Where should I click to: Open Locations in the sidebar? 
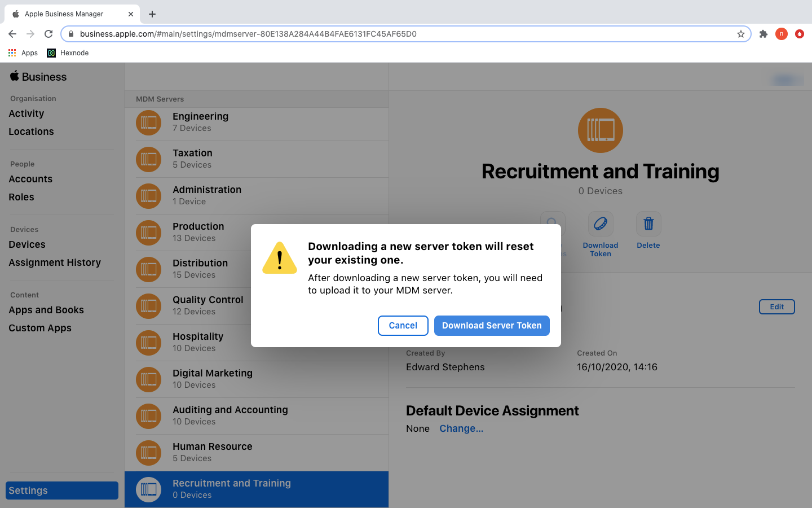(x=31, y=132)
